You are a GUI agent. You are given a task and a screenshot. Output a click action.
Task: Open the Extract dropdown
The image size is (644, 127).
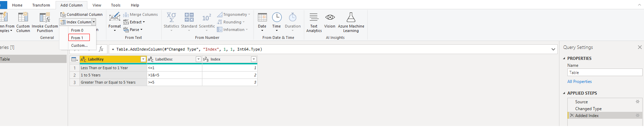pos(134,22)
